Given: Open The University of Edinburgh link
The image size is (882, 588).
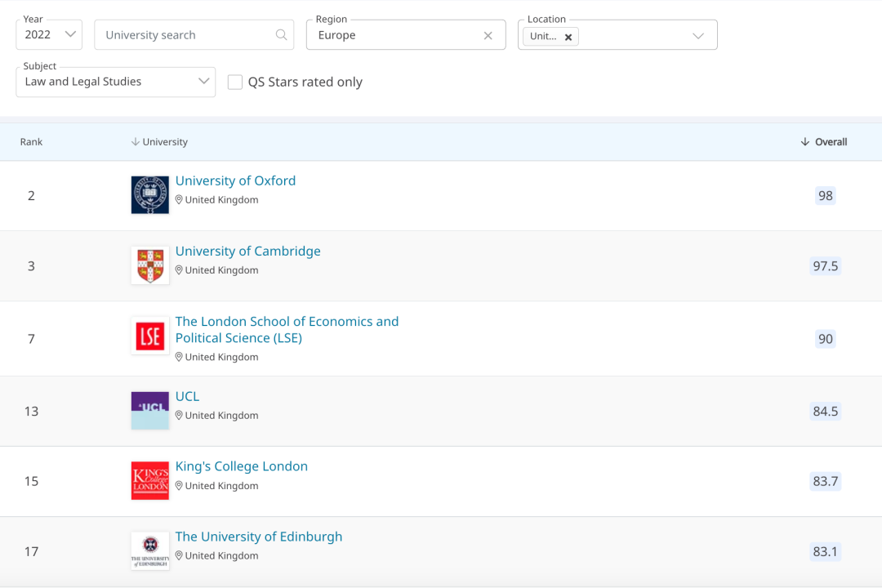Looking at the screenshot, I should coord(259,537).
